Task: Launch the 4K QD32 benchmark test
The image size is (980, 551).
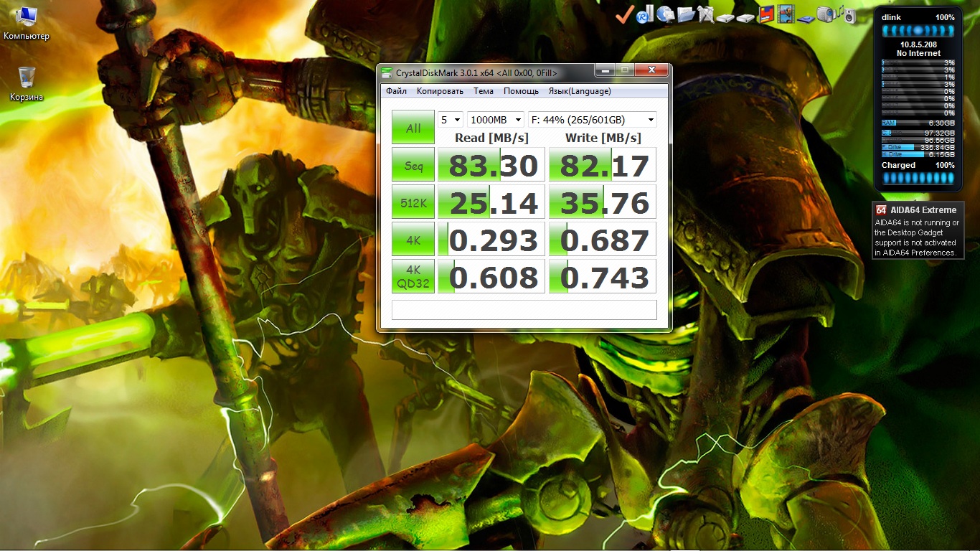Action: pyautogui.click(x=413, y=276)
